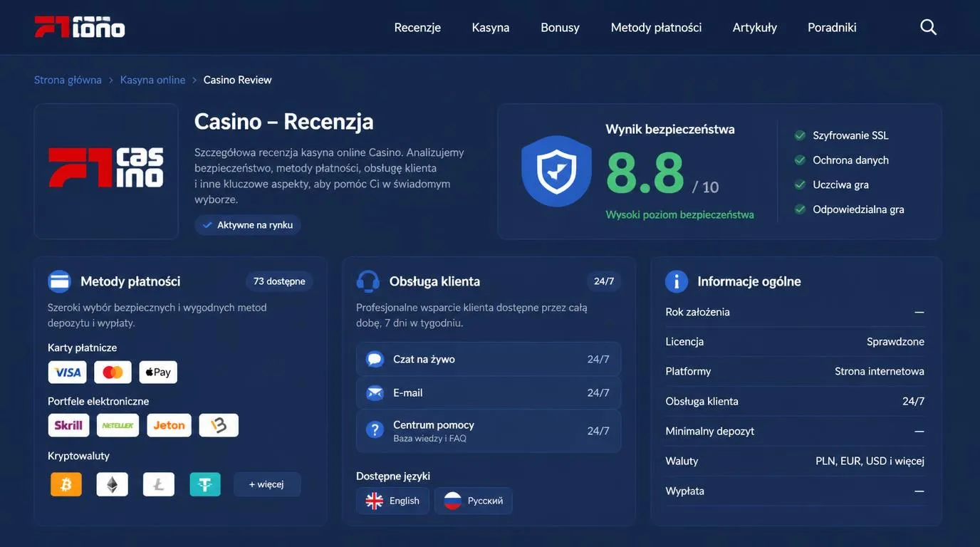
Task: Select the Mastercard payment icon
Action: [113, 373]
